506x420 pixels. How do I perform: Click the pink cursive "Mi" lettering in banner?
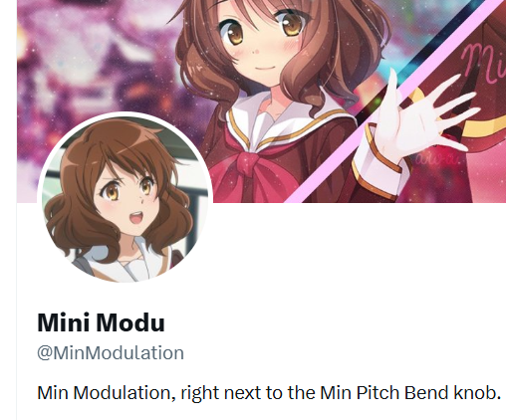coord(483,63)
